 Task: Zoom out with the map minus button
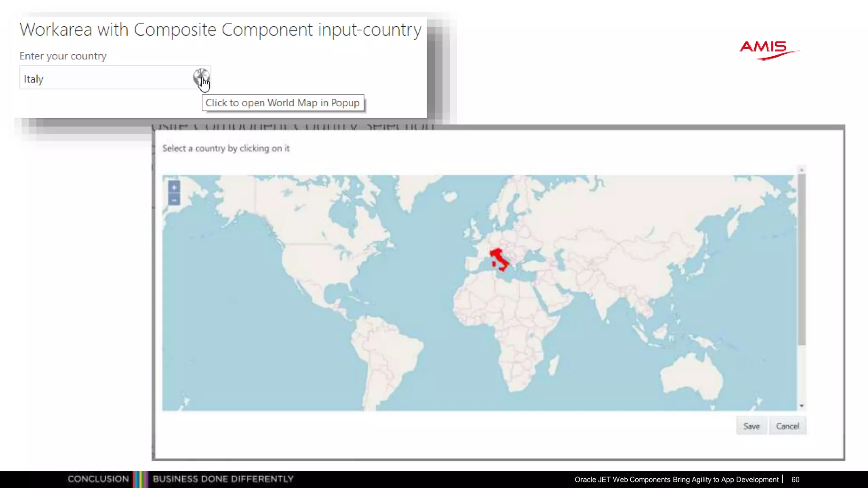pos(174,200)
